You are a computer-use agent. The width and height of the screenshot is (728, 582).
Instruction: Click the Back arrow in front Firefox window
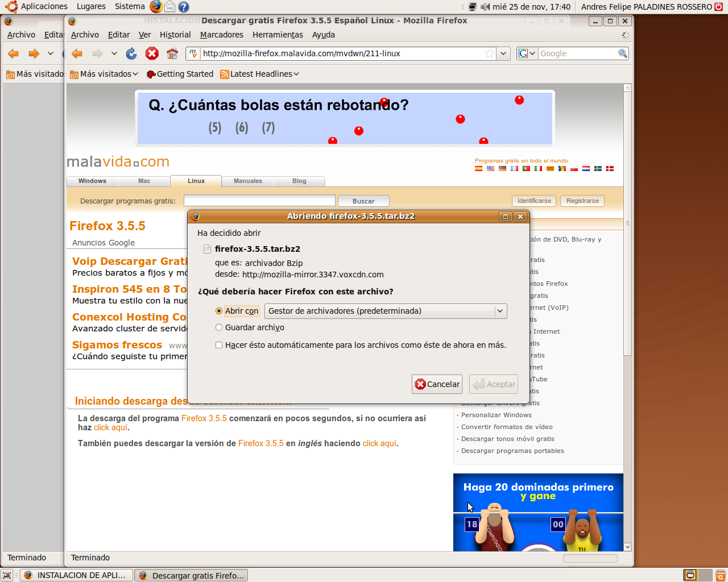tap(77, 53)
